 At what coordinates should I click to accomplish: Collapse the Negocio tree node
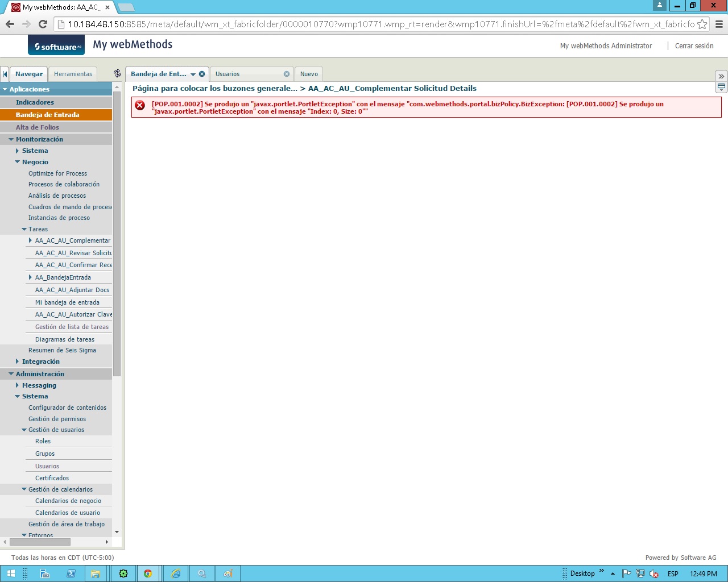[17, 162]
